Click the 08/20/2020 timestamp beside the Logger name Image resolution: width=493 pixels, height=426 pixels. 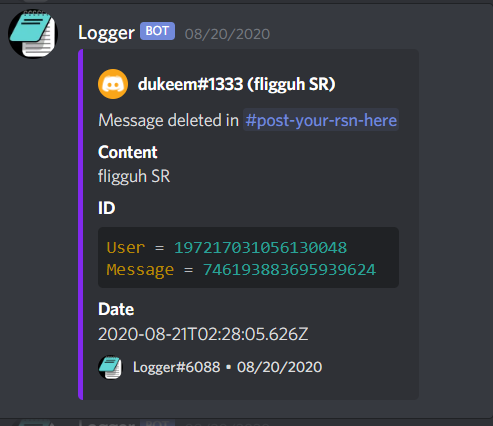point(227,34)
